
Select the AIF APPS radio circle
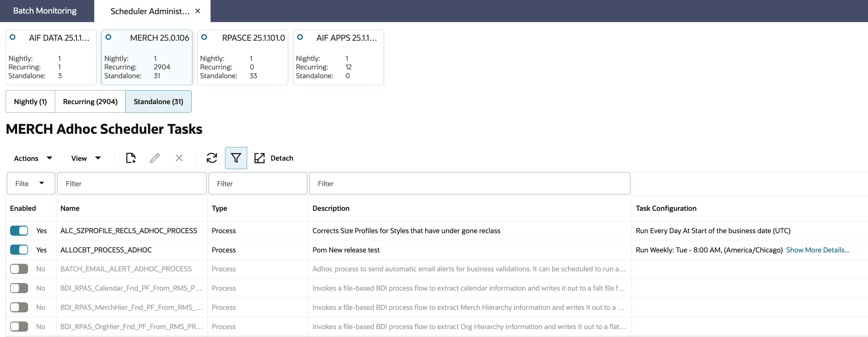[x=300, y=37]
